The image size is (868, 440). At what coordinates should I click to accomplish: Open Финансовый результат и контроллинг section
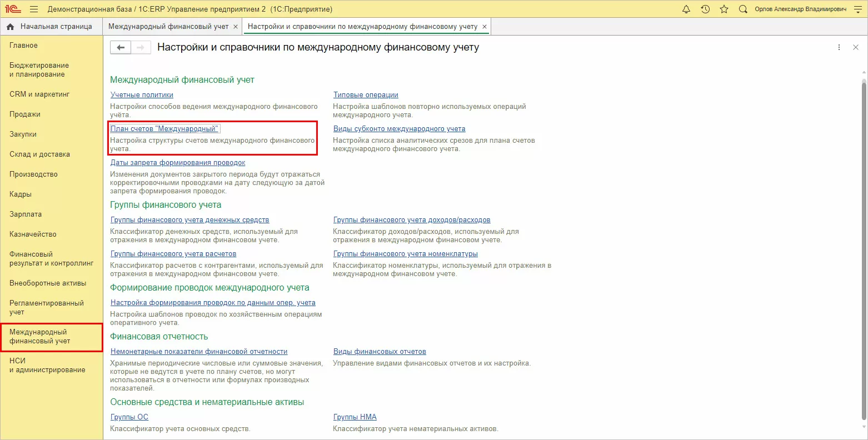52,259
